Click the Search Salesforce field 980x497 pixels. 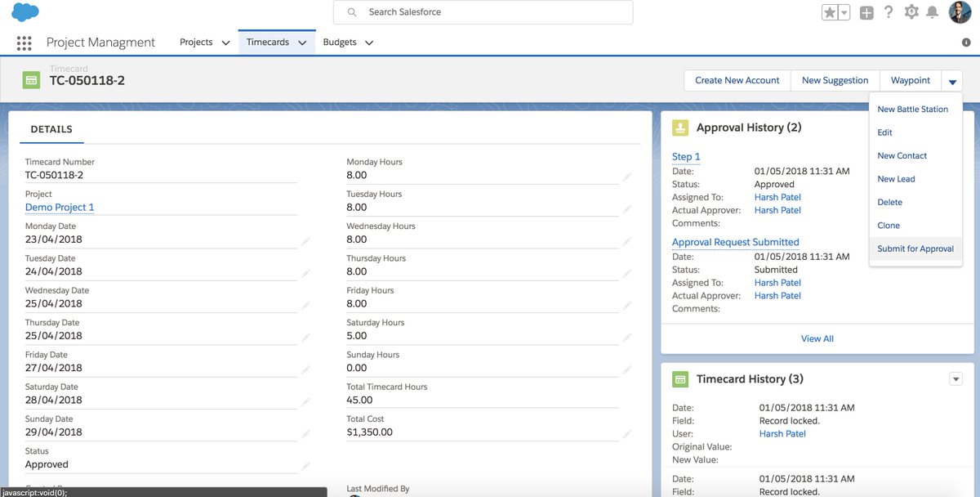[x=483, y=12]
